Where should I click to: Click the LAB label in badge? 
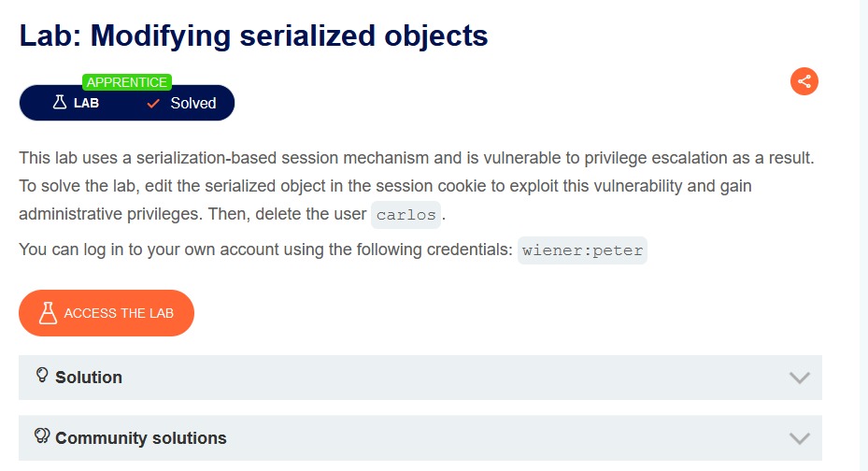pos(86,103)
